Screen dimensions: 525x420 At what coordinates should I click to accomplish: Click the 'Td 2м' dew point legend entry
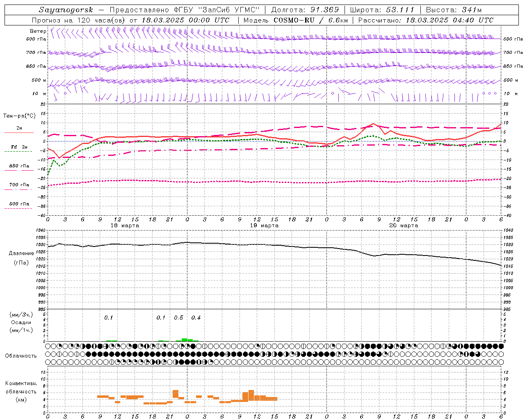click(19, 147)
